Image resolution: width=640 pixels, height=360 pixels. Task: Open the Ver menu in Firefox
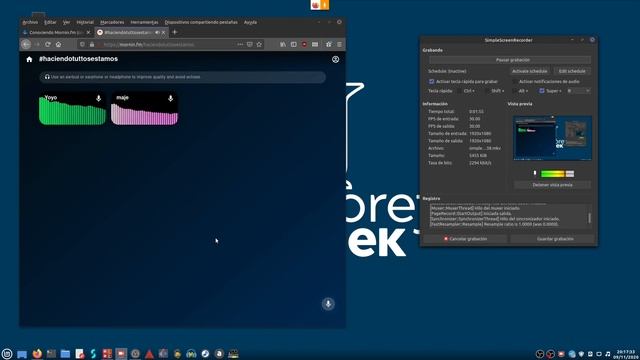(66, 22)
